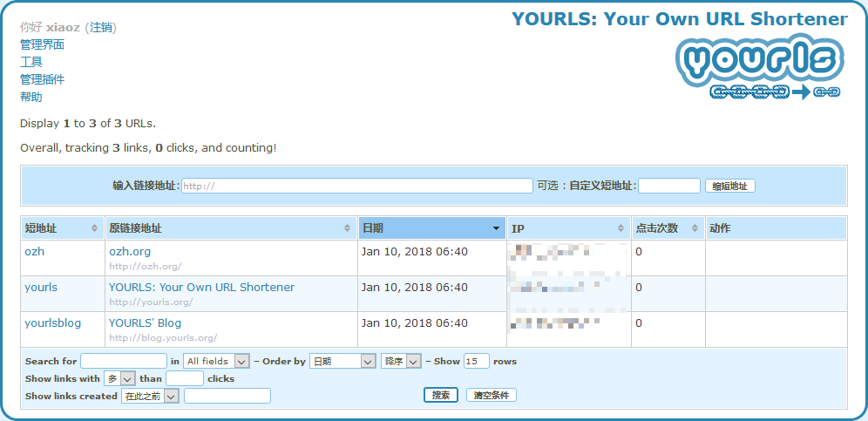Screen dimensions: 868x421
Task: Open the 在此之前 date filter dropdown
Action: [150, 396]
